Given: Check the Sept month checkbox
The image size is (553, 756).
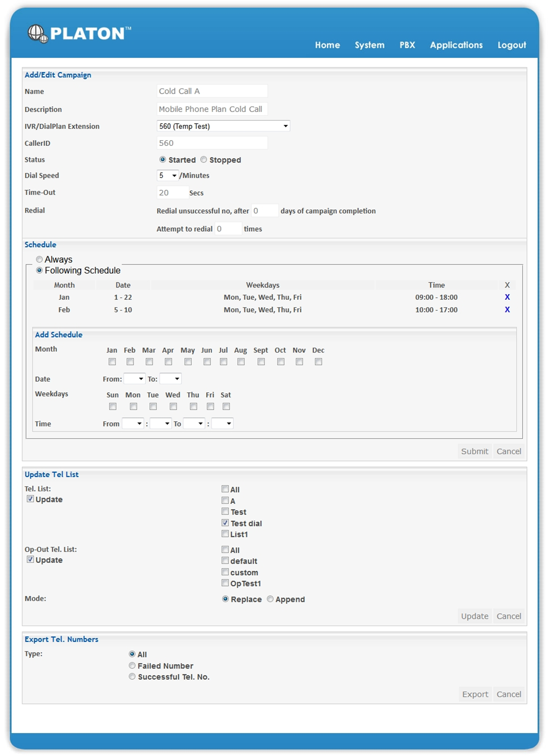Looking at the screenshot, I should coord(261,362).
